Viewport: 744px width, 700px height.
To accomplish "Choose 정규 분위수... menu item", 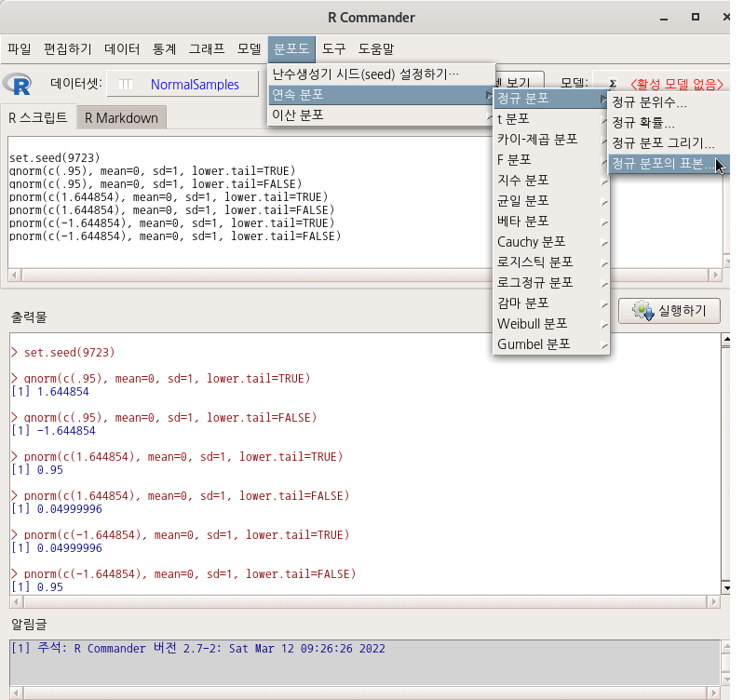I will (669, 102).
